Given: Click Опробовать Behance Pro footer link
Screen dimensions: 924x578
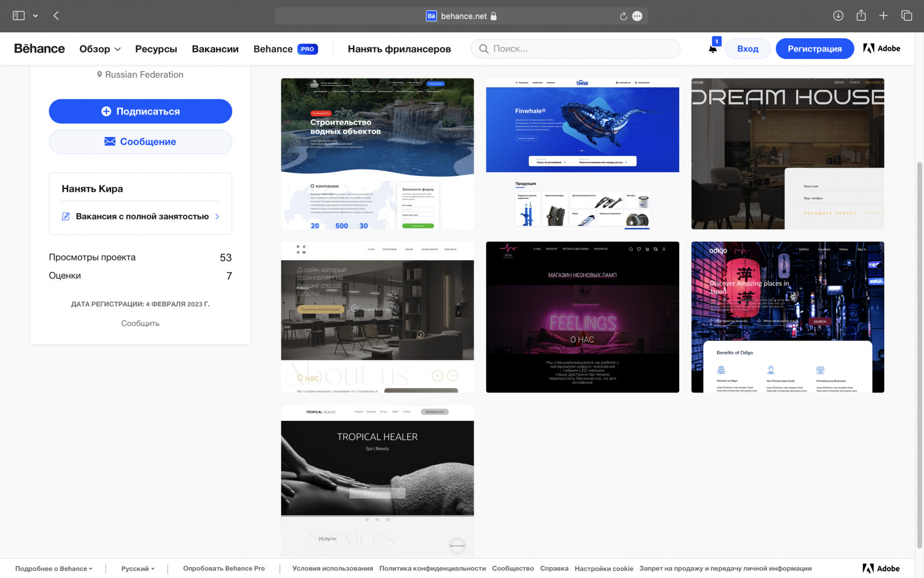Looking at the screenshot, I should [224, 569].
